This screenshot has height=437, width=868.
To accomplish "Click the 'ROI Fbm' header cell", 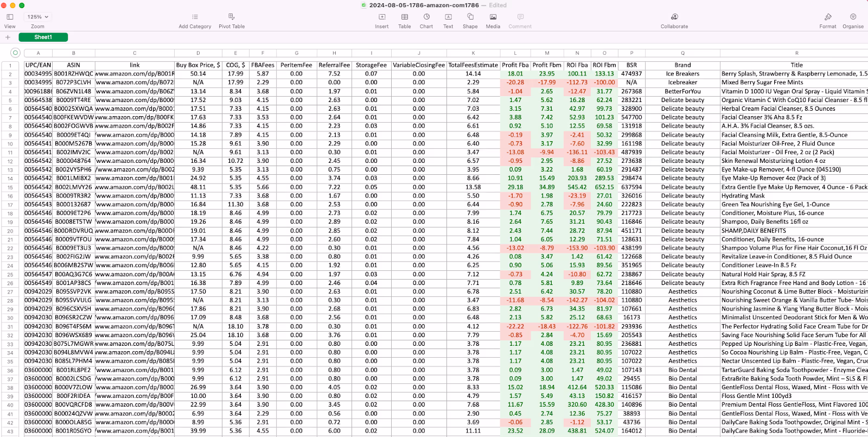I will [x=604, y=65].
